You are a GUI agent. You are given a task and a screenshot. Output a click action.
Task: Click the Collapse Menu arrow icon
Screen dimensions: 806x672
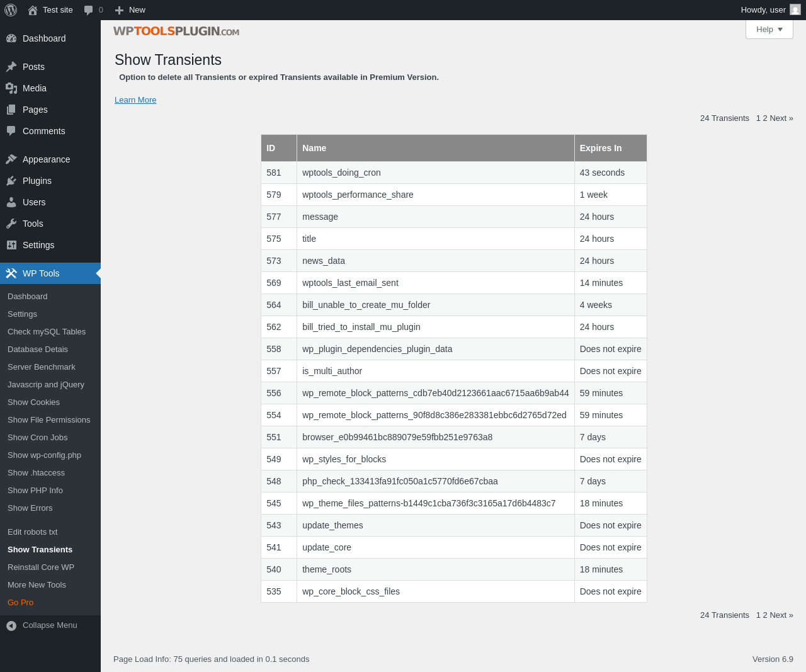11,625
